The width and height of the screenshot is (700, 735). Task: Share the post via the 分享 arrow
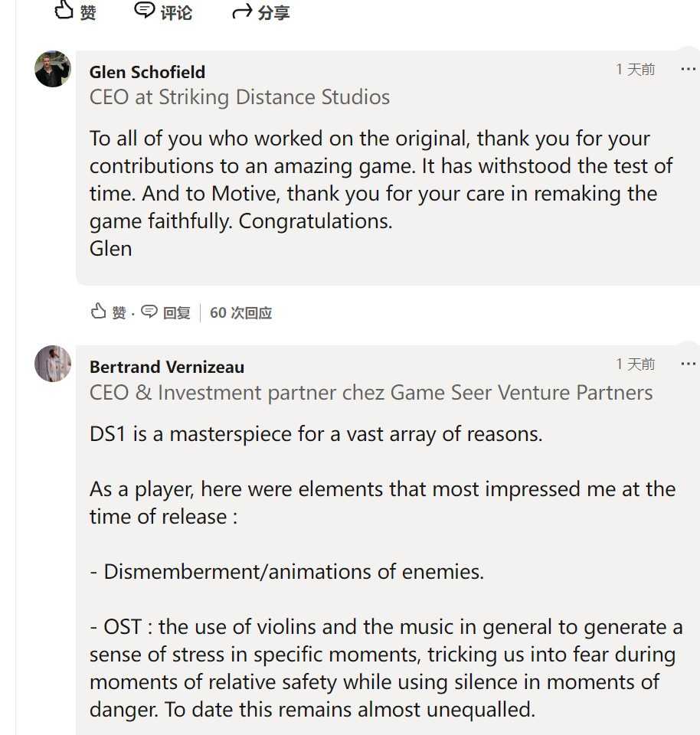(260, 12)
